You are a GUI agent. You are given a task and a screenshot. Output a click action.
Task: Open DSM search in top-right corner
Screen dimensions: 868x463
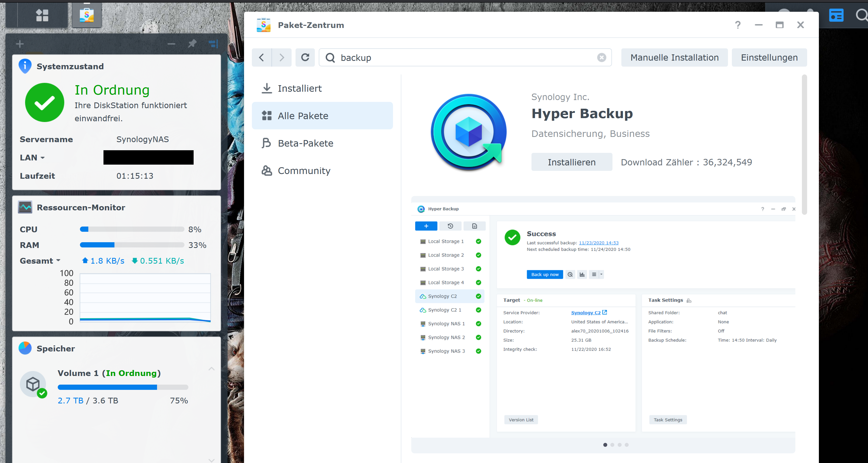coord(862,15)
